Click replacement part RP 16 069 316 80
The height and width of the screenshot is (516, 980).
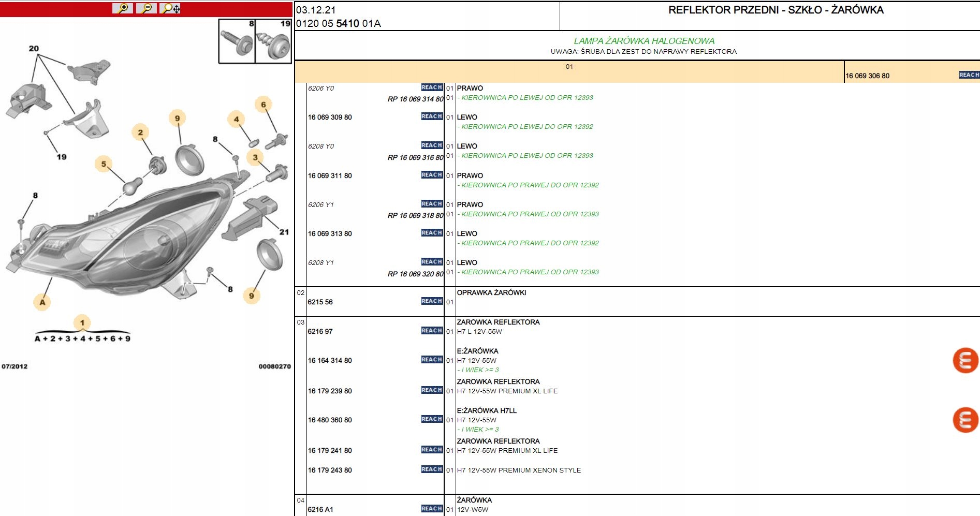tap(416, 158)
